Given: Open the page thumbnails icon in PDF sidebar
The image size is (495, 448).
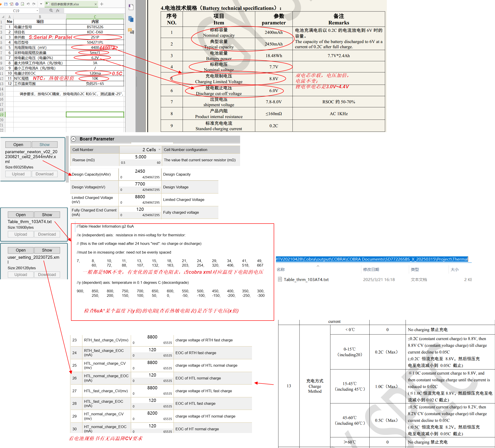Looking at the screenshot, I should [x=131, y=19].
